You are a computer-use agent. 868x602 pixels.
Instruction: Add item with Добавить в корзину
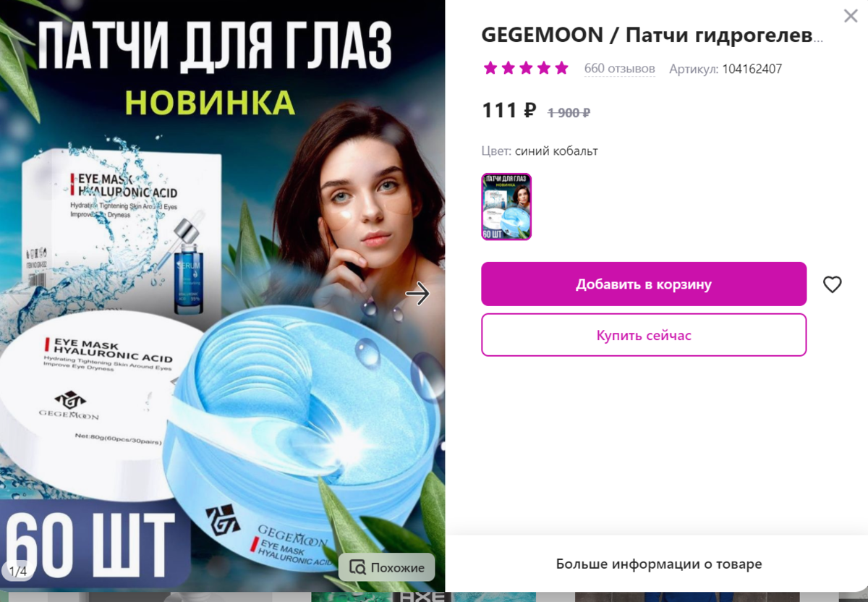644,284
